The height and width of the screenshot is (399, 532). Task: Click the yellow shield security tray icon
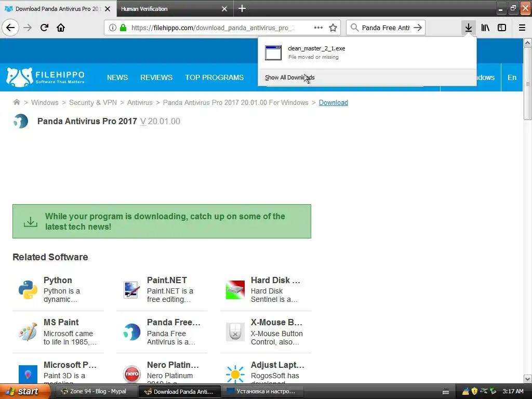click(x=474, y=391)
